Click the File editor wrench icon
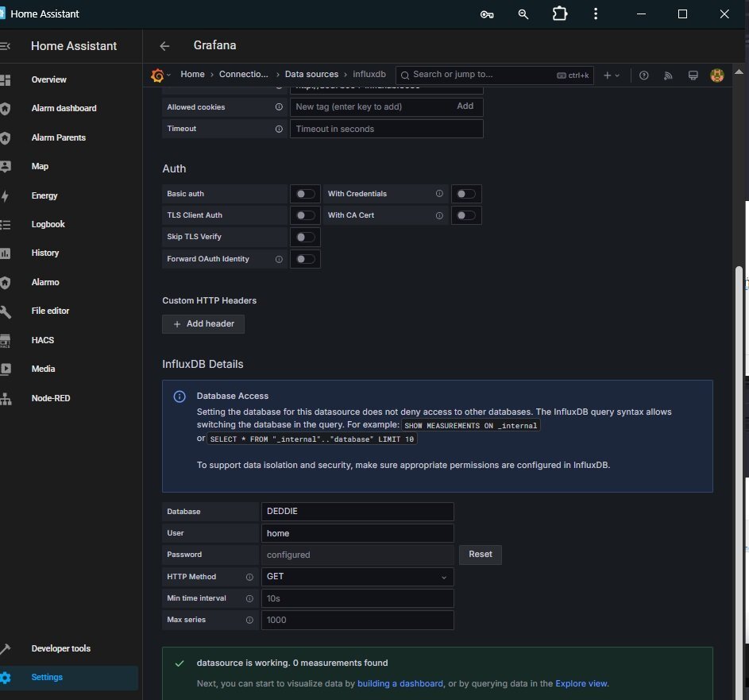This screenshot has height=700, width=749. pos(6,311)
